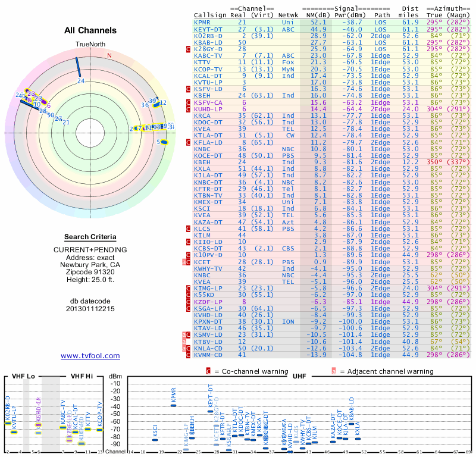
Task: Open the www.tvfool.com link
Action: [x=90, y=356]
